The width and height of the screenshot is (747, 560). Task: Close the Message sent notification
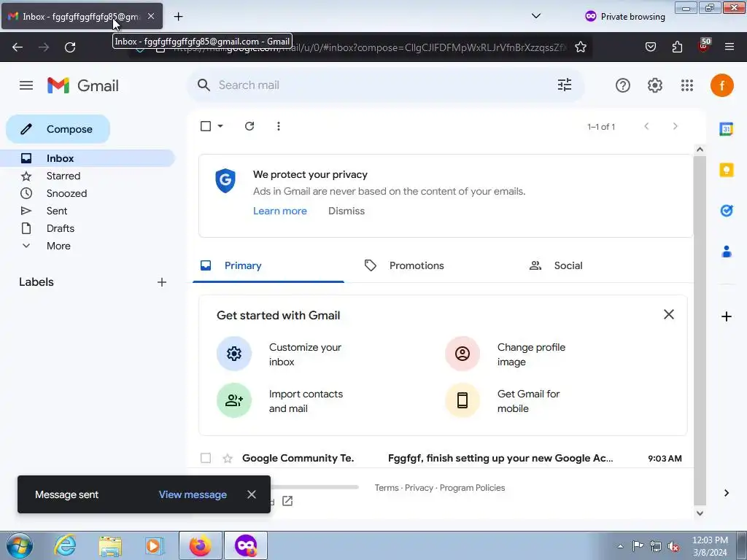252,495
